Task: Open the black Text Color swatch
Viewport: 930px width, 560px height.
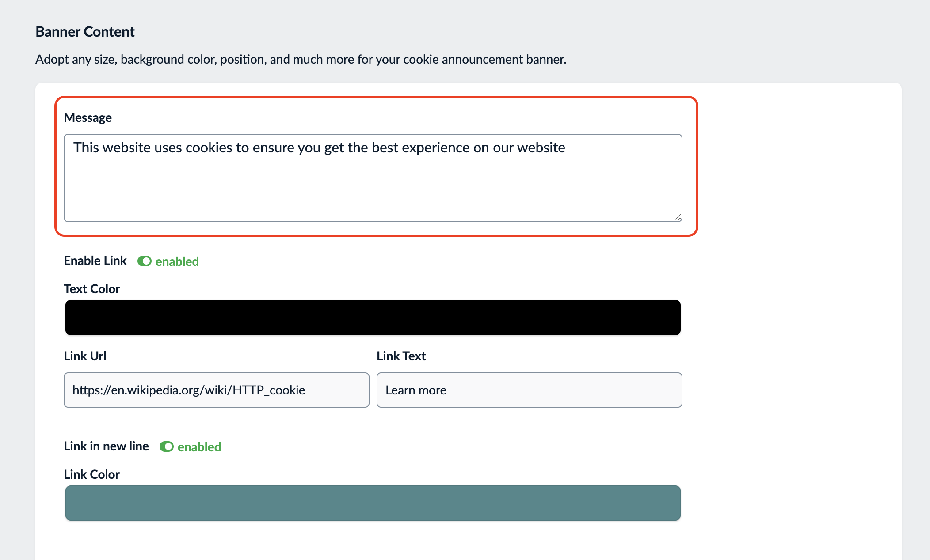Action: click(373, 318)
